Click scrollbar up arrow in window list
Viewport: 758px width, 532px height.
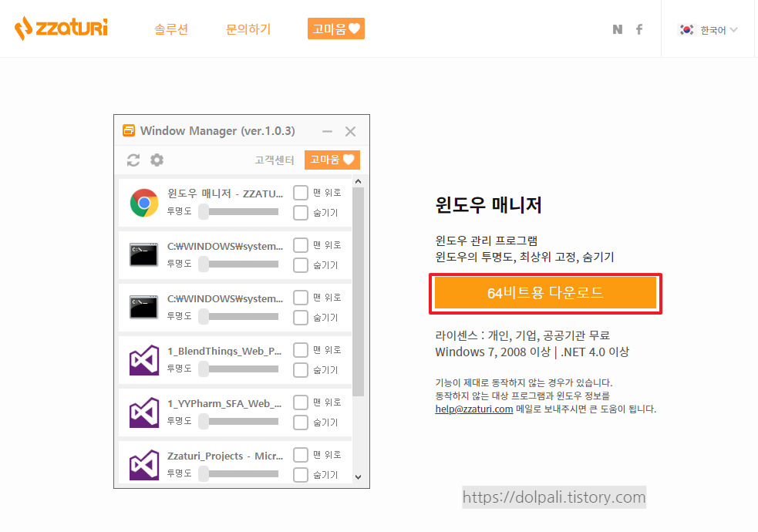click(x=359, y=181)
